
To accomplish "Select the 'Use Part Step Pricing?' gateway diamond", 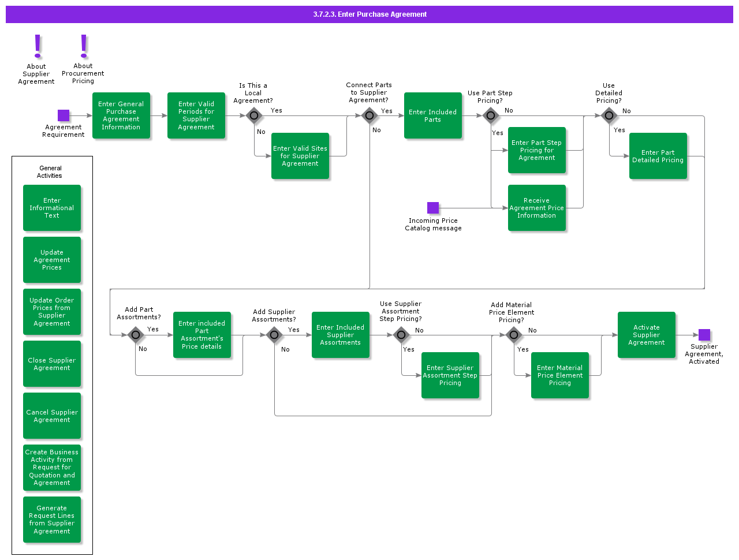I will [491, 115].
